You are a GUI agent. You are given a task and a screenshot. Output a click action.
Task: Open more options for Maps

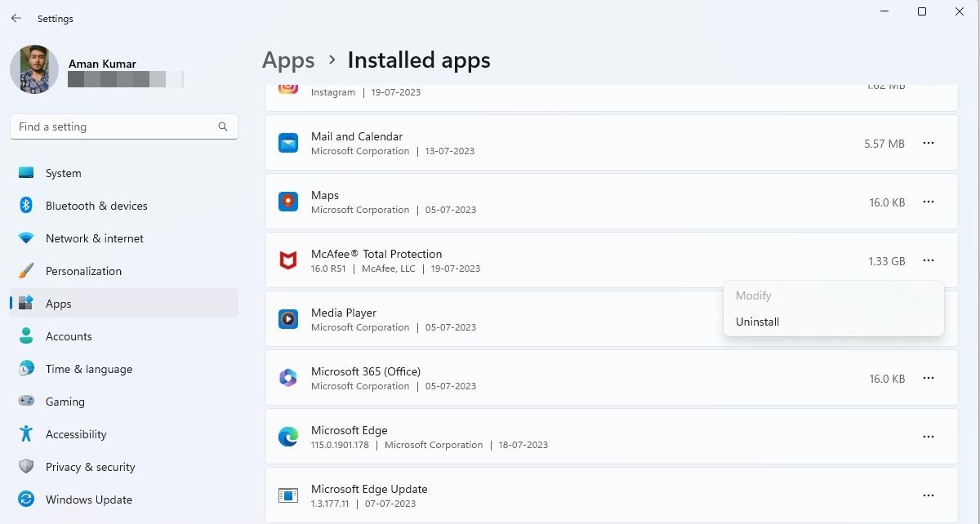coord(929,202)
